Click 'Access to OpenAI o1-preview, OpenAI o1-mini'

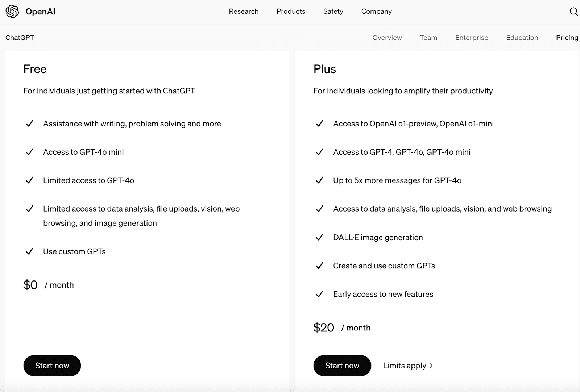tap(414, 124)
